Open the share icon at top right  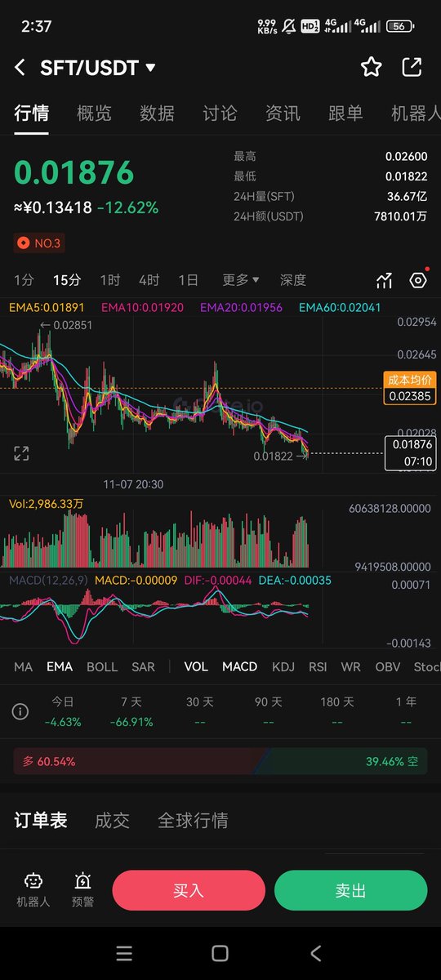click(412, 67)
